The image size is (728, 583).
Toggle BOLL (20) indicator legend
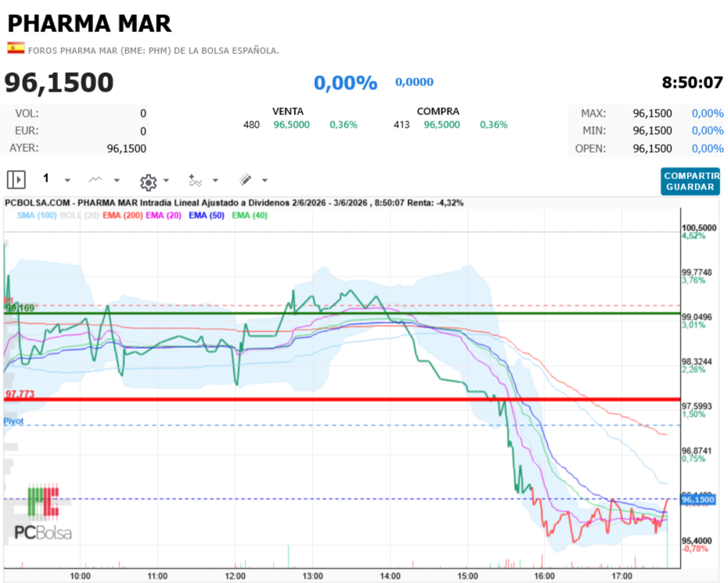[x=79, y=215]
